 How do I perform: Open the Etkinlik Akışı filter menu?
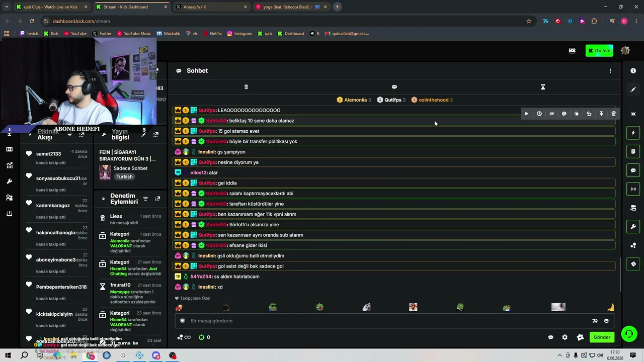69,134
